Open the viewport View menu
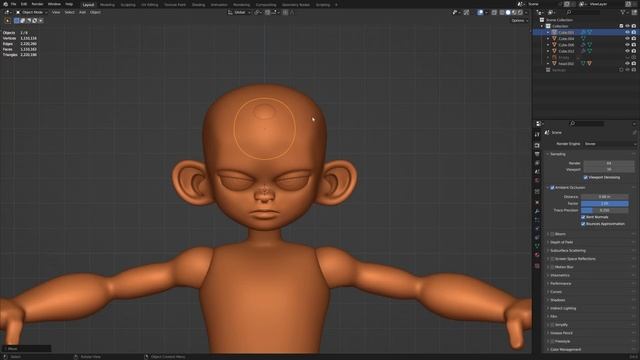The width and height of the screenshot is (640, 360). click(x=56, y=12)
